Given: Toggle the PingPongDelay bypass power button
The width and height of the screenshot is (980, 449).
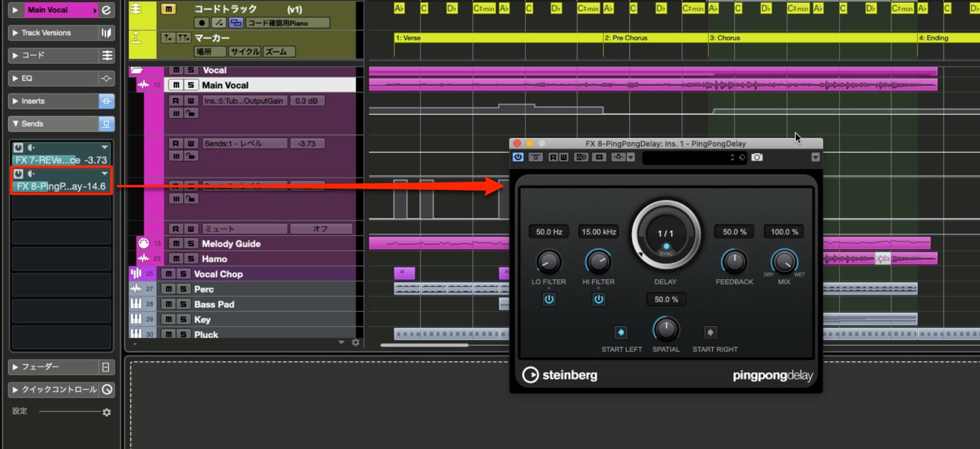Looking at the screenshot, I should click(x=518, y=158).
